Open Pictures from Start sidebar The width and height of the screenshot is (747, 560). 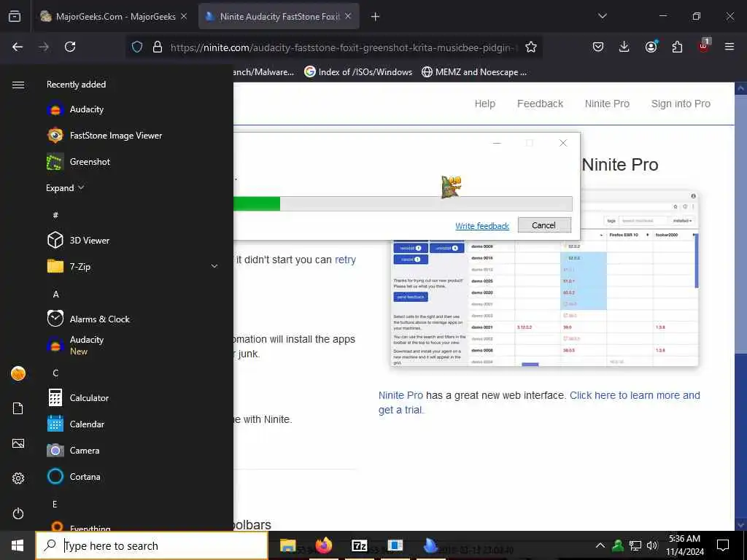click(18, 444)
